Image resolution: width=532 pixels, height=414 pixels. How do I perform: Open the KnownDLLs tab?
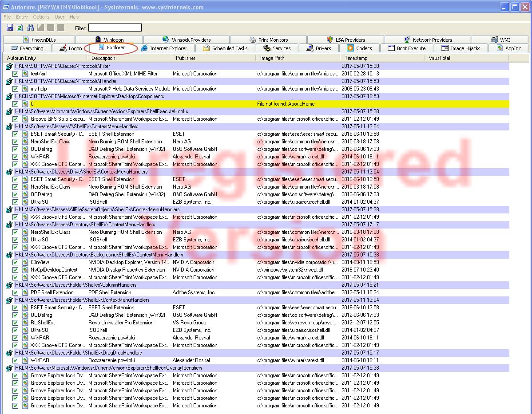40,39
